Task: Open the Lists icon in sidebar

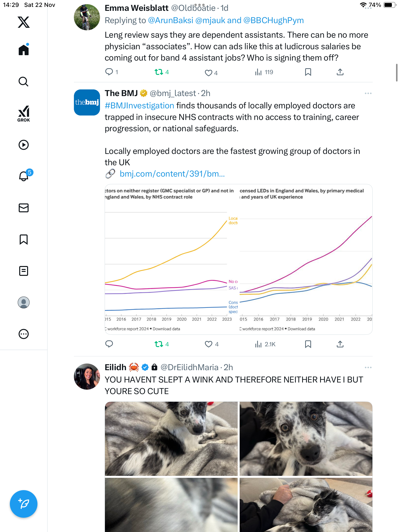Action: 24,271
